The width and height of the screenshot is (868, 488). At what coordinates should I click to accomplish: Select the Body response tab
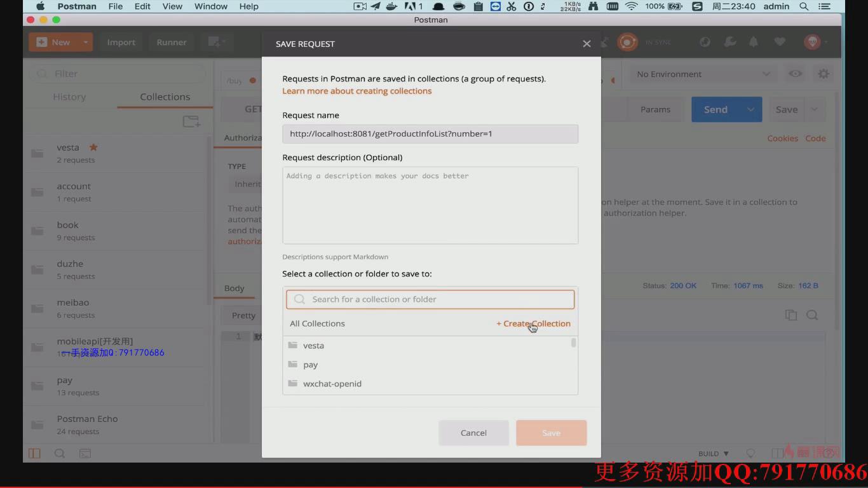pos(234,288)
